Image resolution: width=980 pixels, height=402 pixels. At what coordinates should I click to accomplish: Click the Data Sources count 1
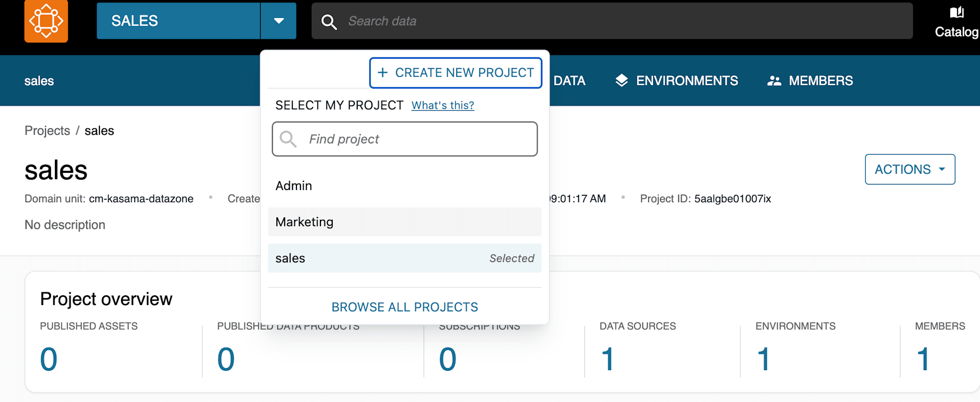coord(608,359)
